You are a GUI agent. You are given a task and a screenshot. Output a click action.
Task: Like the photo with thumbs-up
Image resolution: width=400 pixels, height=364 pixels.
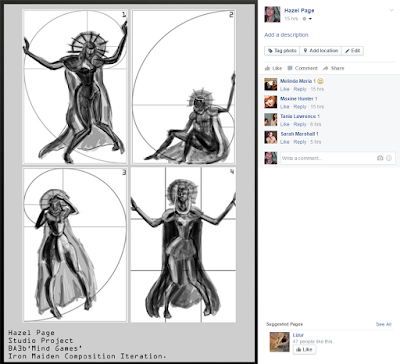(273, 68)
